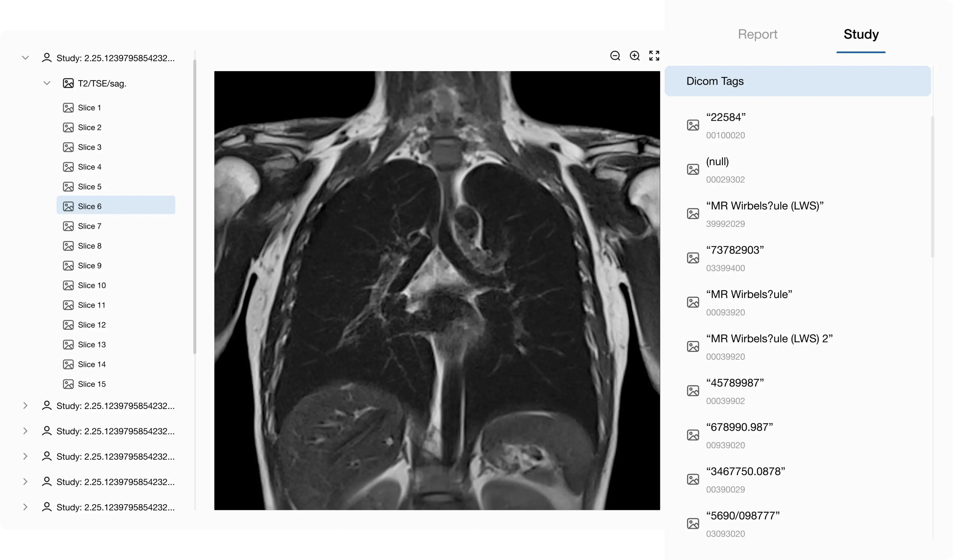This screenshot has height=560, width=953.
Task: Click the zoom out magnifier icon
Action: [x=615, y=56]
